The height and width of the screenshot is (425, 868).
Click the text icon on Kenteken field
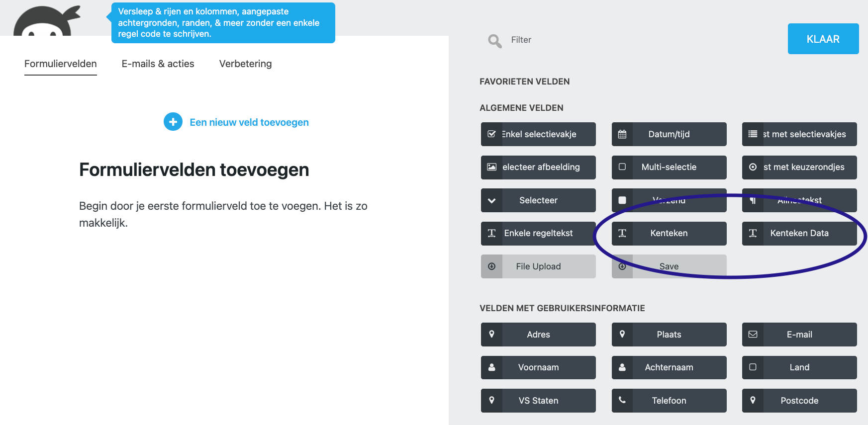click(622, 233)
